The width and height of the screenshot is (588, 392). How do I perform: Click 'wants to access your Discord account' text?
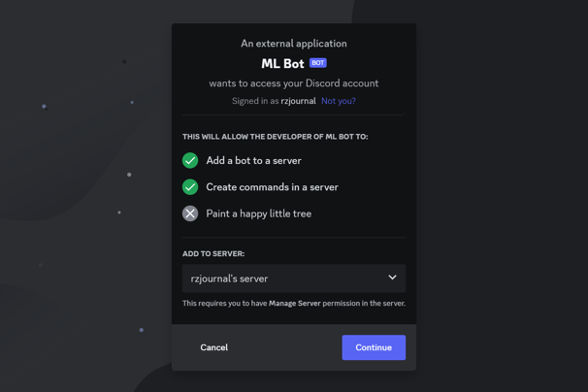click(x=294, y=83)
